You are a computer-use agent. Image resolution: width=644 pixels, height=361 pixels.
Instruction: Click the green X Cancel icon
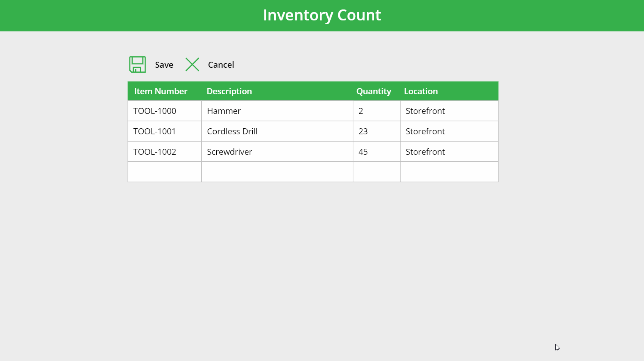(x=192, y=64)
